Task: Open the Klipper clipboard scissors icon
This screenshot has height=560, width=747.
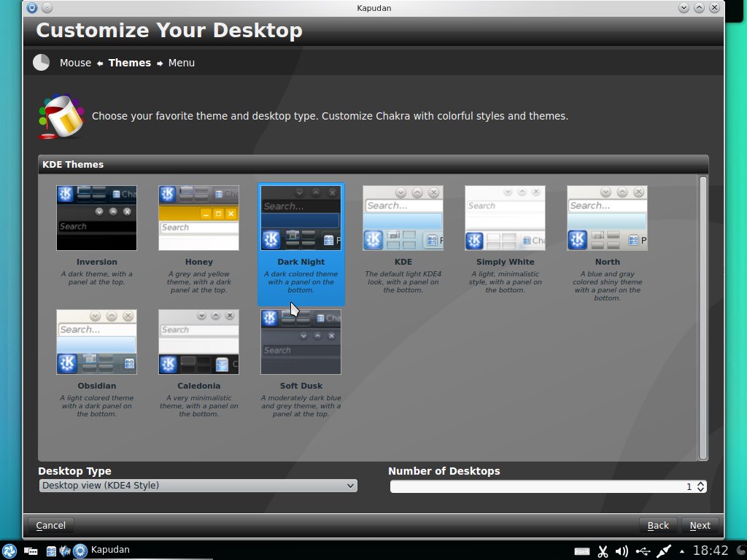Action: [x=603, y=551]
